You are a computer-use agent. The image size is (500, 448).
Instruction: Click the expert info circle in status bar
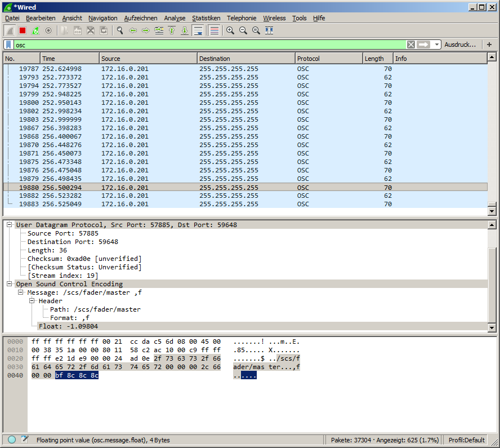12,440
